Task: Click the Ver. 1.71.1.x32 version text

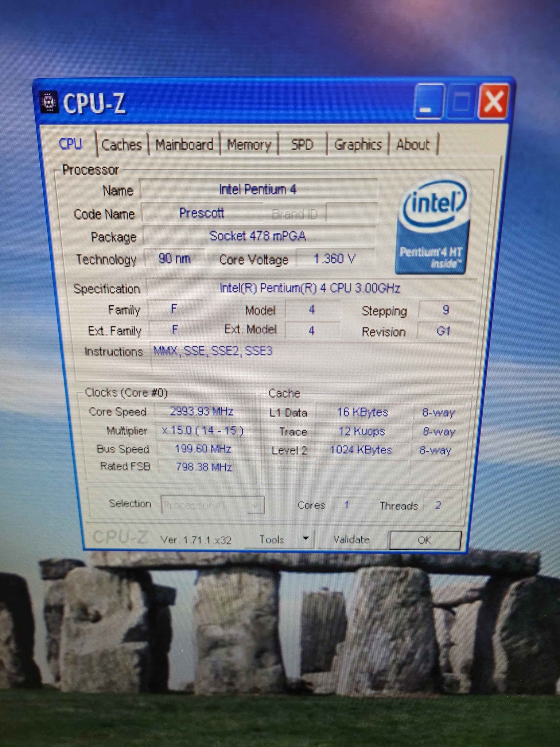Action: (x=196, y=540)
